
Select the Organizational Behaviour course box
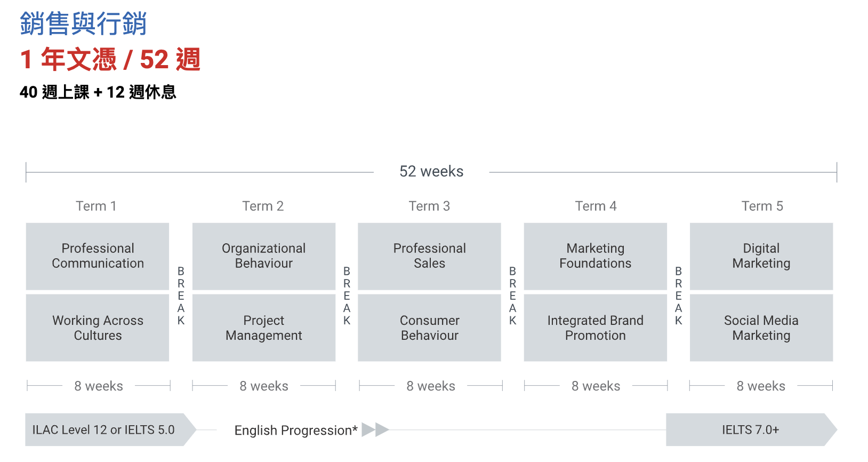coord(263,256)
